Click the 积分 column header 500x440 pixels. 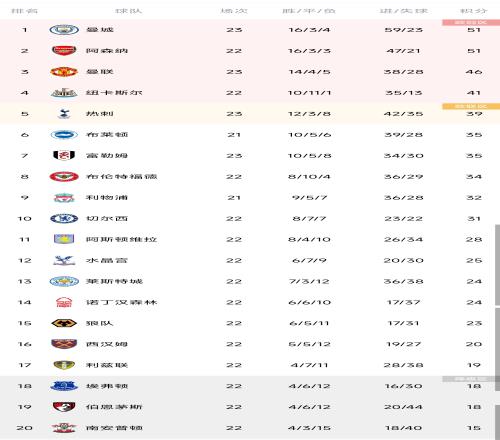pyautogui.click(x=474, y=11)
